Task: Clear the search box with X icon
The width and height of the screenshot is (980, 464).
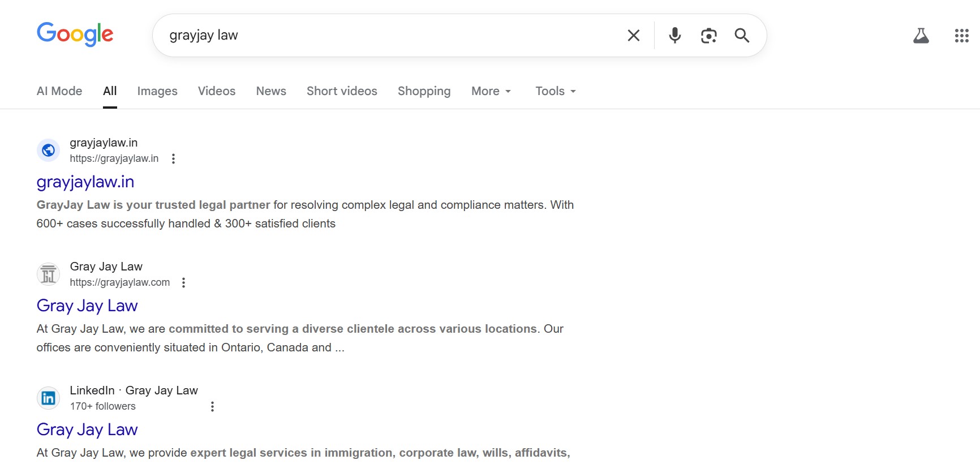Action: 634,36
